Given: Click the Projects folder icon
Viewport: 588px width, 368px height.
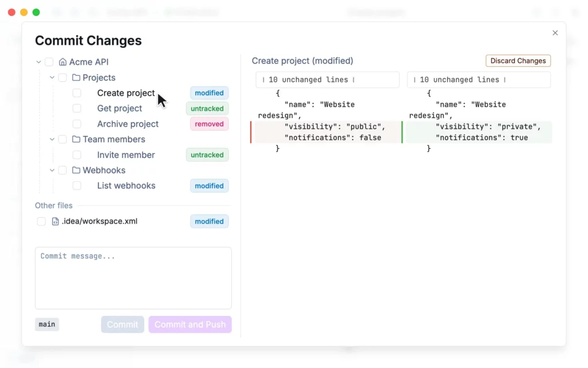Looking at the screenshot, I should click(76, 78).
